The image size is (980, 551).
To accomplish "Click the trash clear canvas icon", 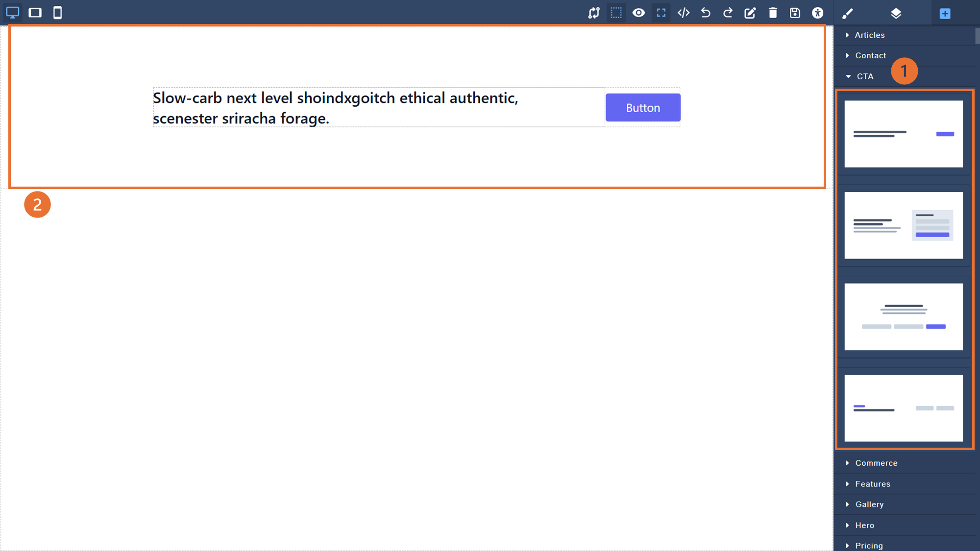I will [773, 13].
